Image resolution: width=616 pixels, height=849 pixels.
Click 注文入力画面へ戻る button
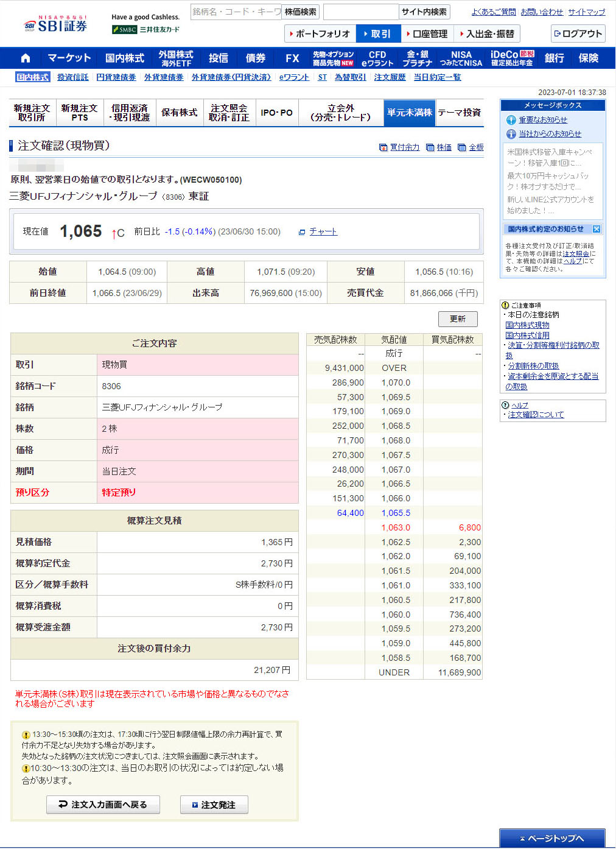[103, 805]
